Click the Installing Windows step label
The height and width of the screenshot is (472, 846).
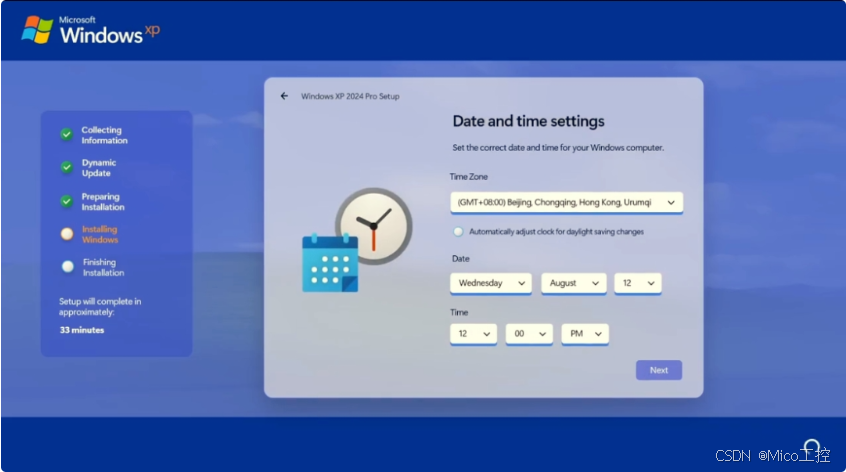(x=100, y=234)
